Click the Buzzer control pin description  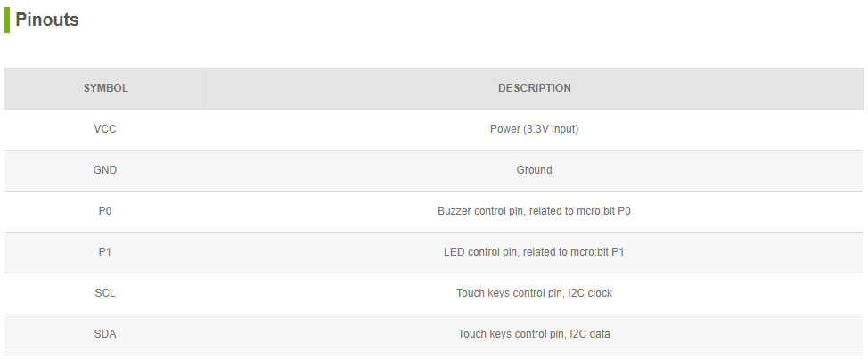pyautogui.click(x=534, y=211)
